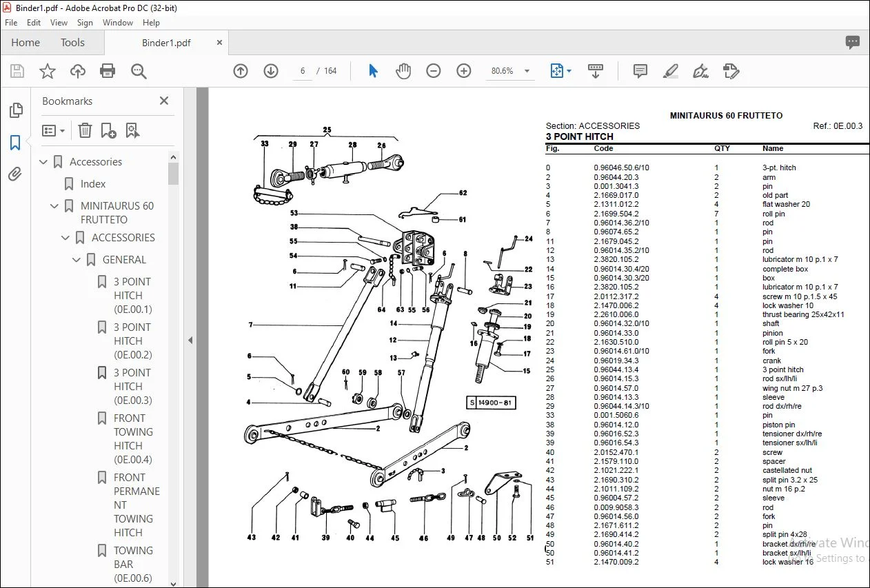Click the find current bookmark icon

[x=132, y=130]
